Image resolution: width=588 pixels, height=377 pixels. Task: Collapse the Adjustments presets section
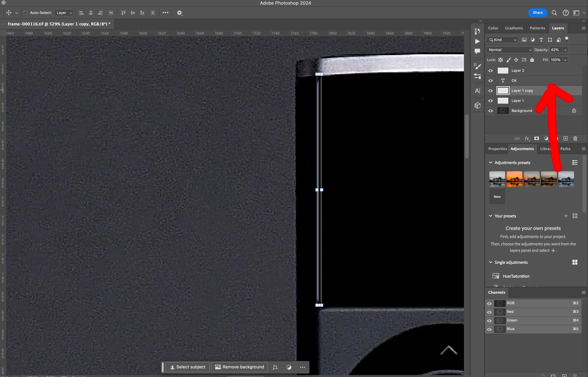pos(490,163)
